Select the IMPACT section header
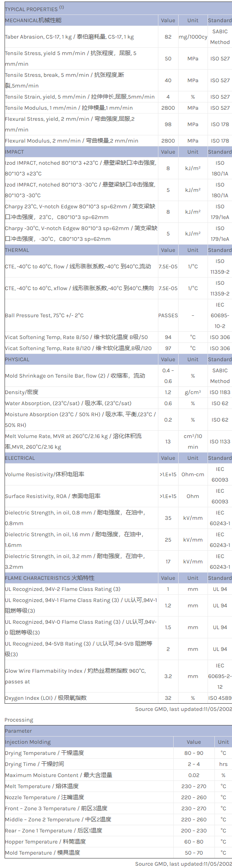This screenshot has height=868, width=232. coord(14,152)
